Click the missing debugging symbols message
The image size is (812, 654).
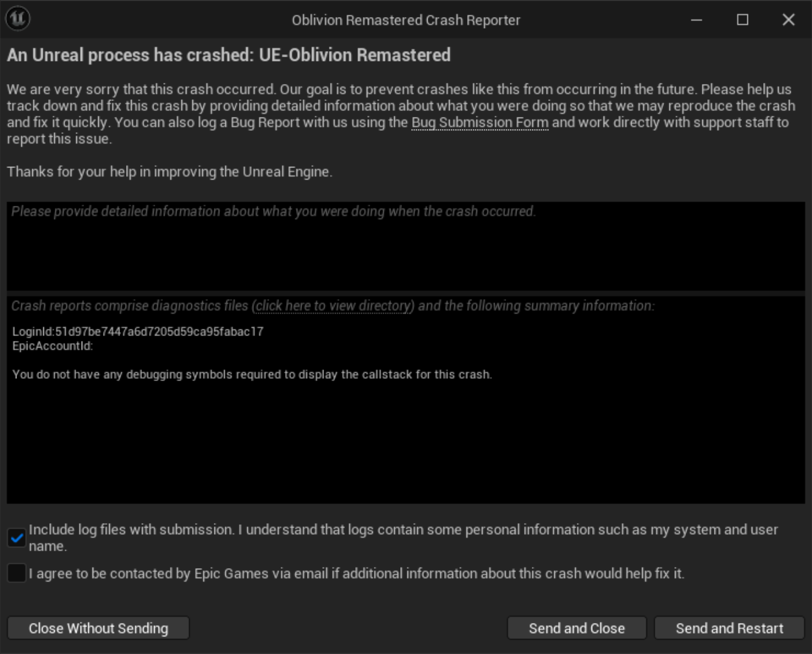pos(252,374)
